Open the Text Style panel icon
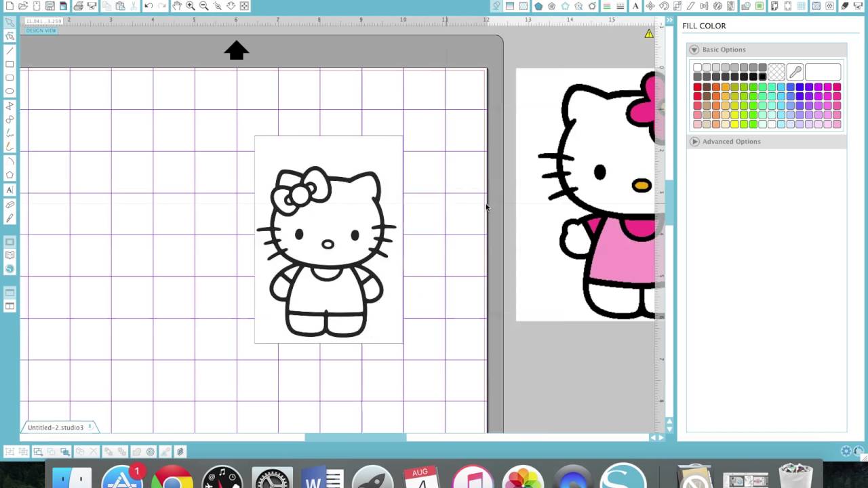The width and height of the screenshot is (868, 488). click(x=635, y=6)
